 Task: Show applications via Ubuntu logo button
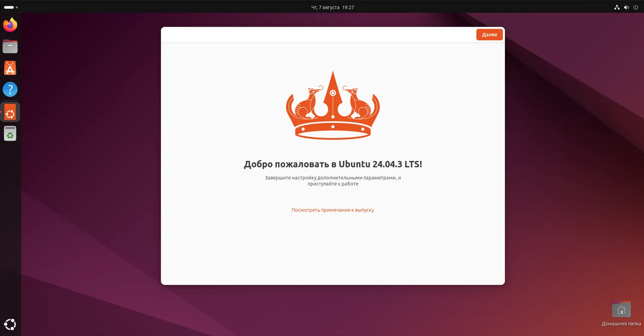coord(10,324)
